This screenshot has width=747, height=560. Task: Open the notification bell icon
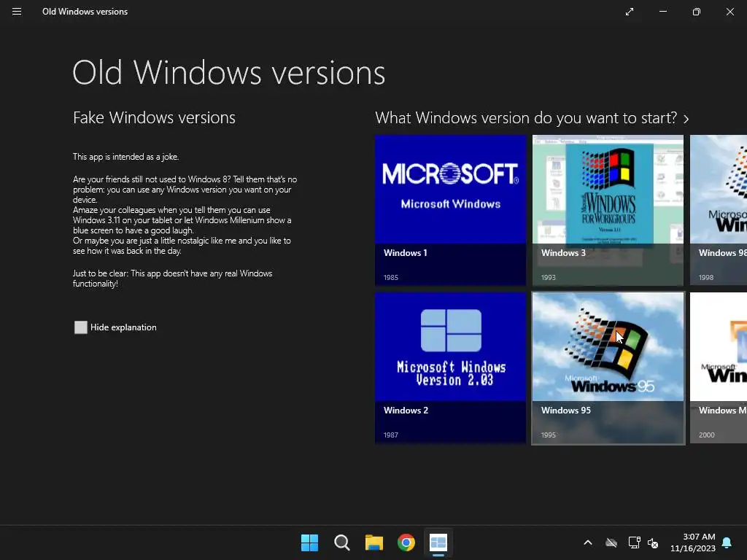pyautogui.click(x=727, y=542)
